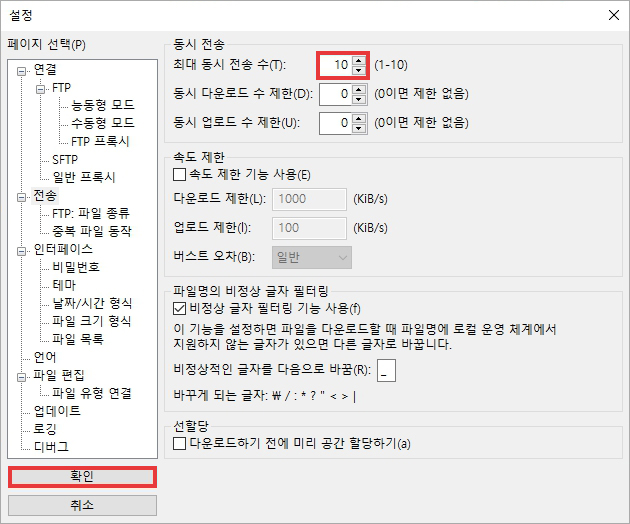Image resolution: width=630 pixels, height=524 pixels.
Task: Focus the 최대 동시 전송 수 field
Action: (336, 65)
